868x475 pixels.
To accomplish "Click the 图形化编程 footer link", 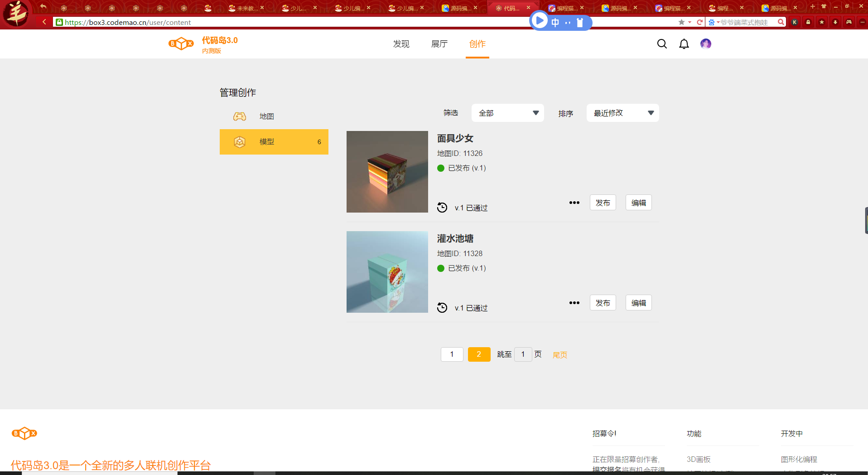I will coord(799,460).
